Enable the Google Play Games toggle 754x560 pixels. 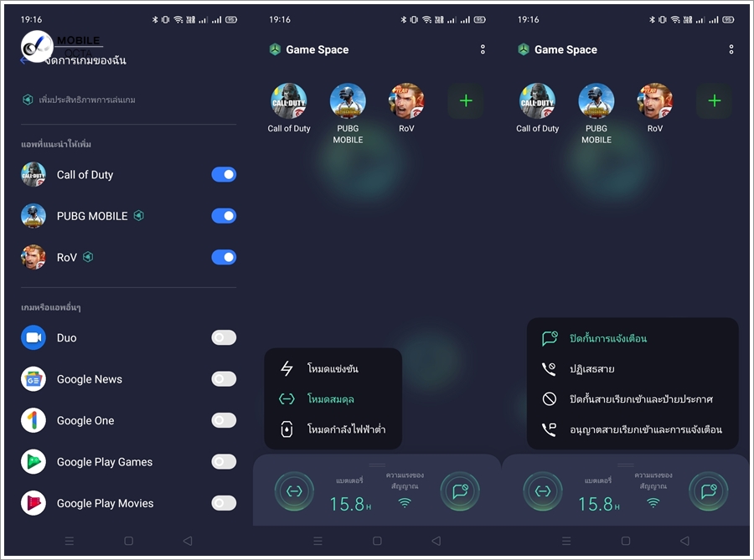point(224,461)
